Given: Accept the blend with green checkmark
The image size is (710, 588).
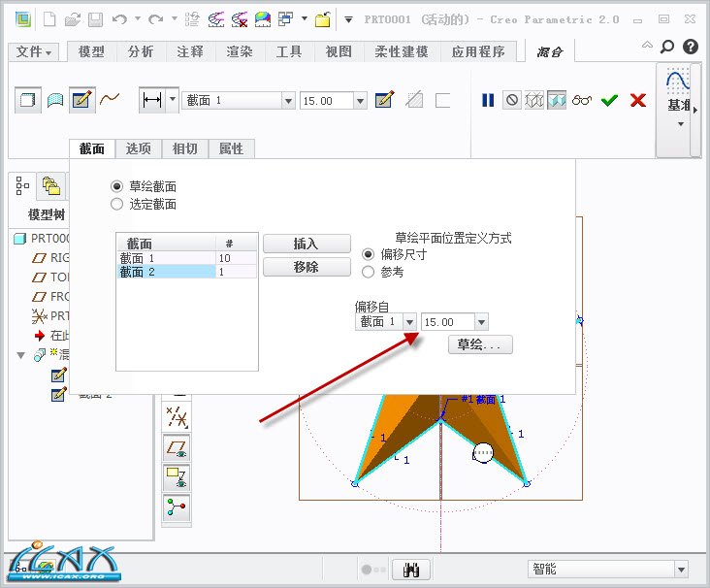Looking at the screenshot, I should click(609, 100).
